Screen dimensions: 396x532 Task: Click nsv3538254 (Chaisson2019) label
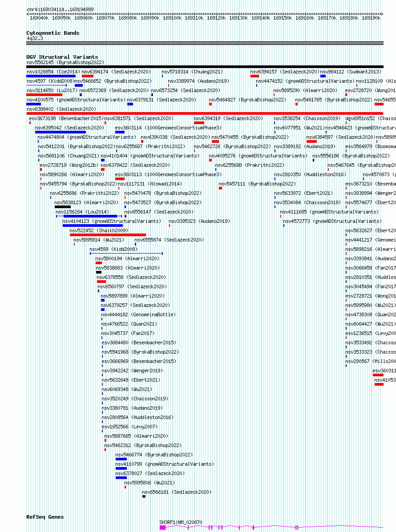(307, 118)
